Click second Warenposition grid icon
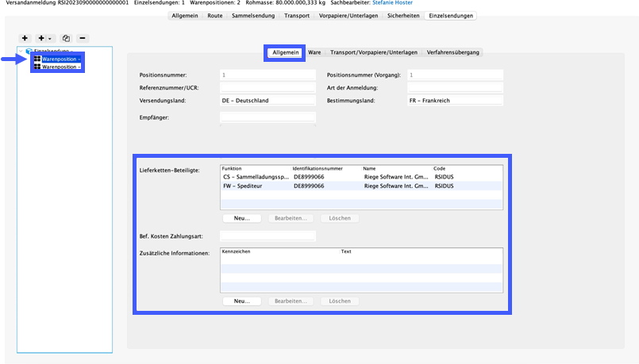 (37, 67)
